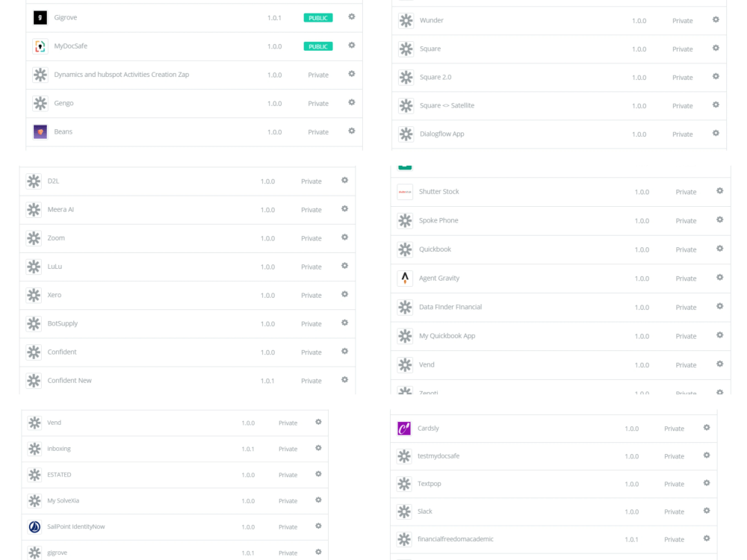Open the testmydocsafe app

coord(438,455)
